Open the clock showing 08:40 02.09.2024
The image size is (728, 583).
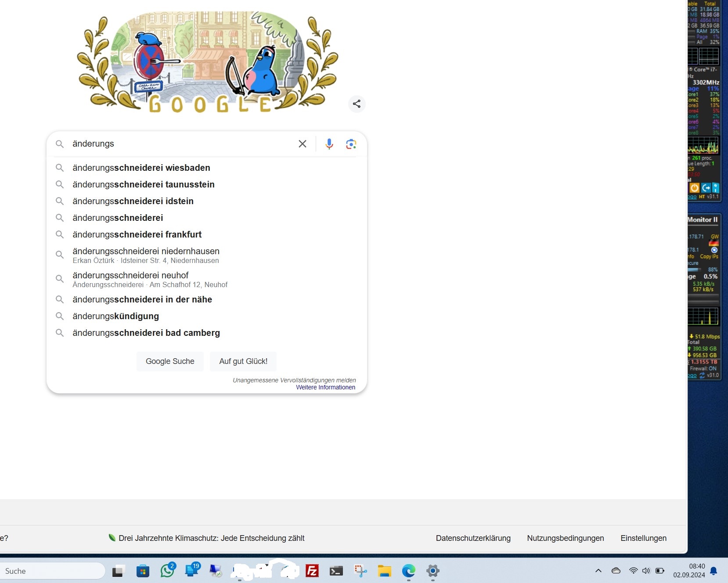689,571
